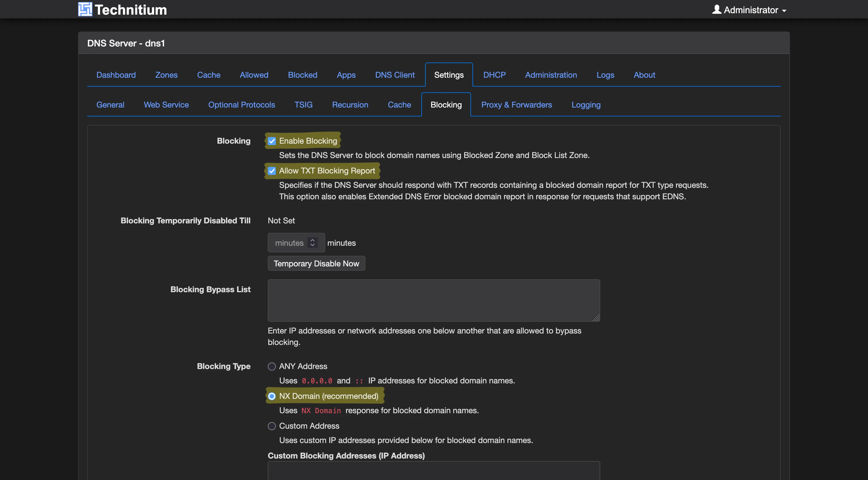
Task: Click inside the Blocking Bypass List textarea
Action: 434,300
